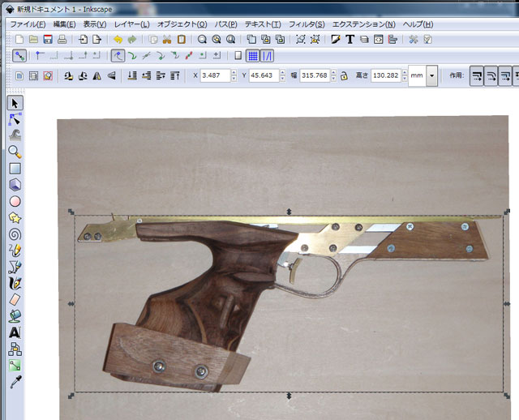Screen dimensions: 519x420
Task: Increase the width value
Action: point(333,72)
